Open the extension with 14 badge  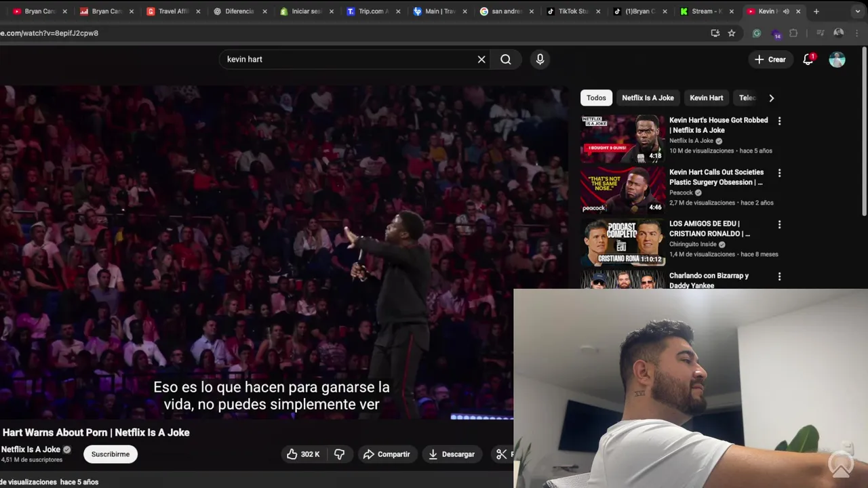(x=775, y=33)
